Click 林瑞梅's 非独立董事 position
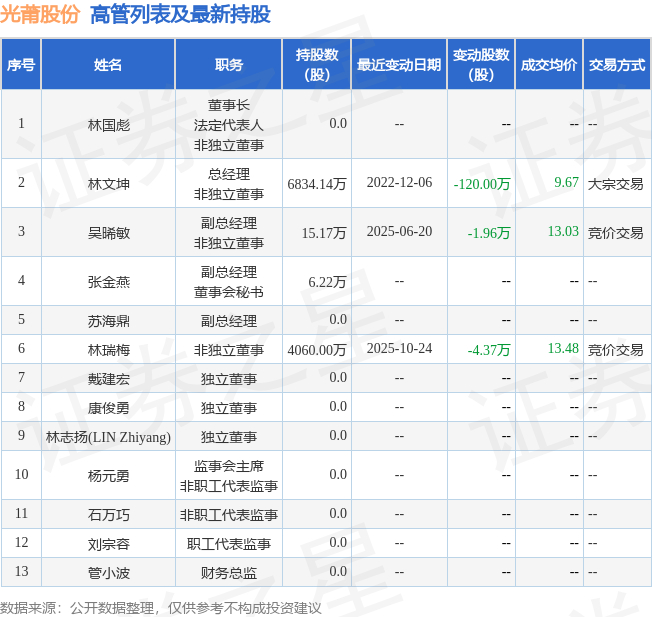Viewport: 652px width, 617px height. (229, 350)
